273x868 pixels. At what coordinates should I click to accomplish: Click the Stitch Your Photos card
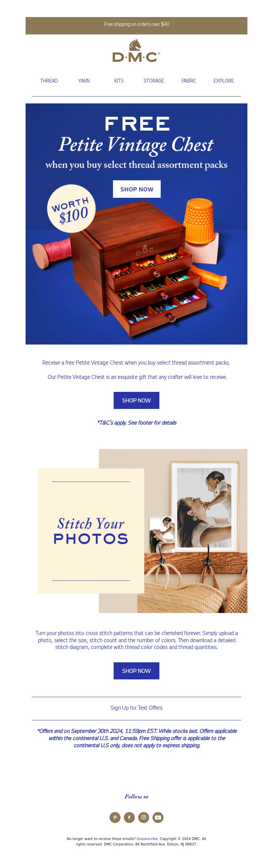click(91, 531)
